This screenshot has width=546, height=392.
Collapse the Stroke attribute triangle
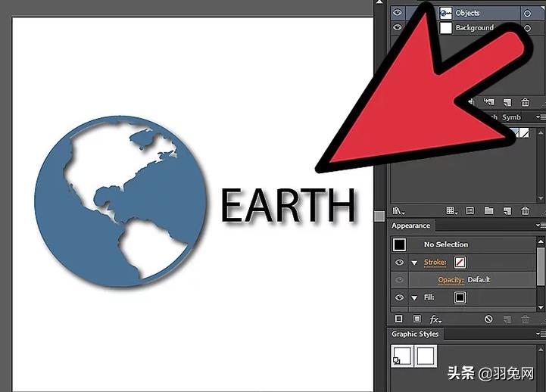pos(414,263)
